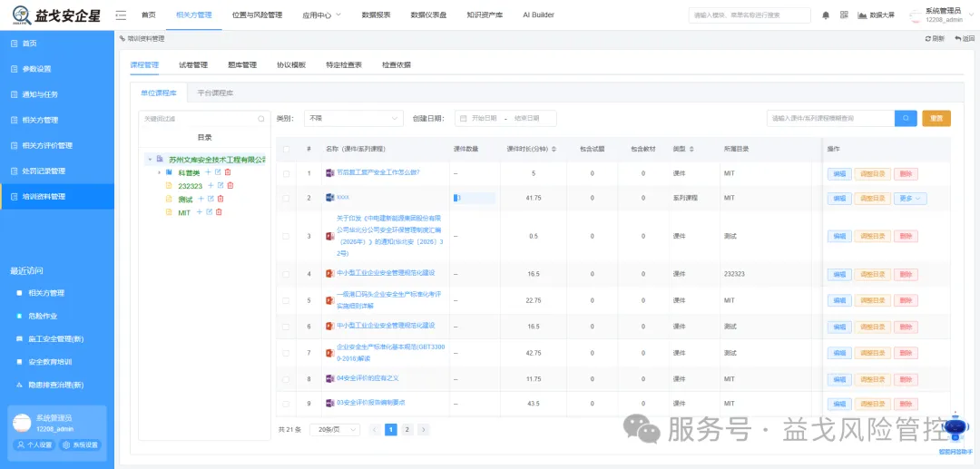This screenshot has height=469, width=980.
Task: Click 个人设置 in user card
Action: [34, 445]
